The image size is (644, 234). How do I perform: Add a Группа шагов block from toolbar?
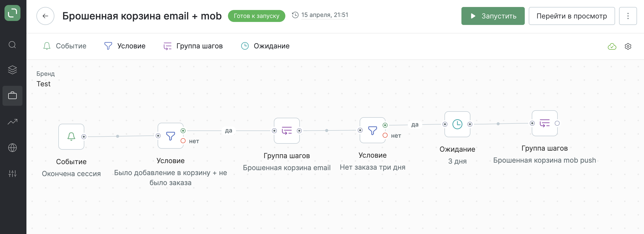pyautogui.click(x=193, y=46)
